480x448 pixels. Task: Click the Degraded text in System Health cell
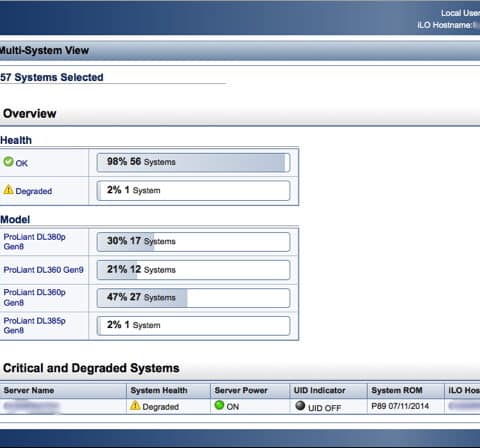tap(161, 407)
